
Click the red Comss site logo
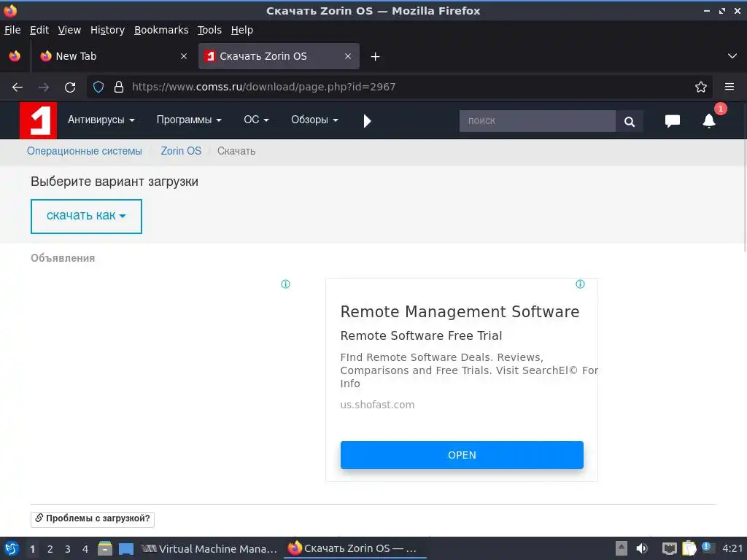point(38,120)
